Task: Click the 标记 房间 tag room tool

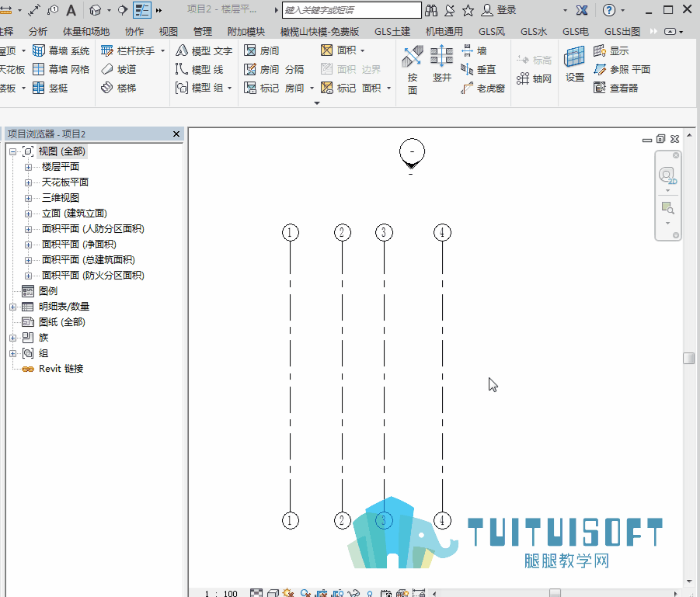Action: click(x=274, y=88)
